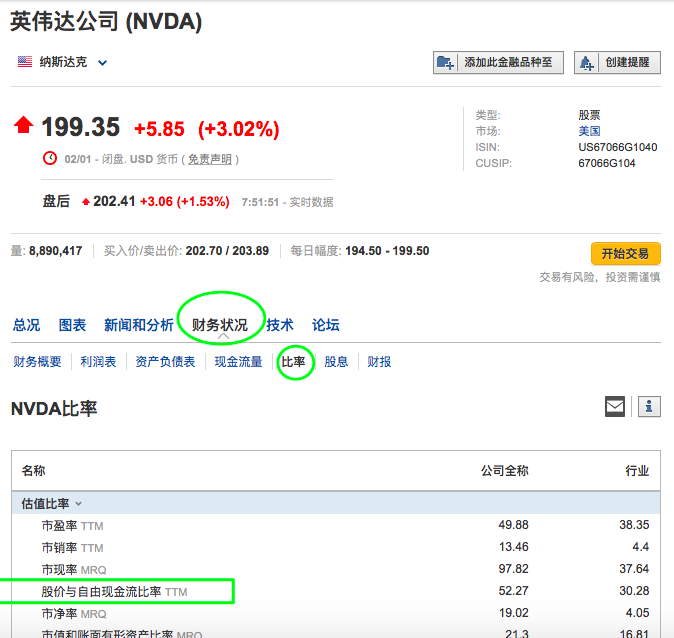
Task: Click the envelope email icon
Action: (615, 406)
